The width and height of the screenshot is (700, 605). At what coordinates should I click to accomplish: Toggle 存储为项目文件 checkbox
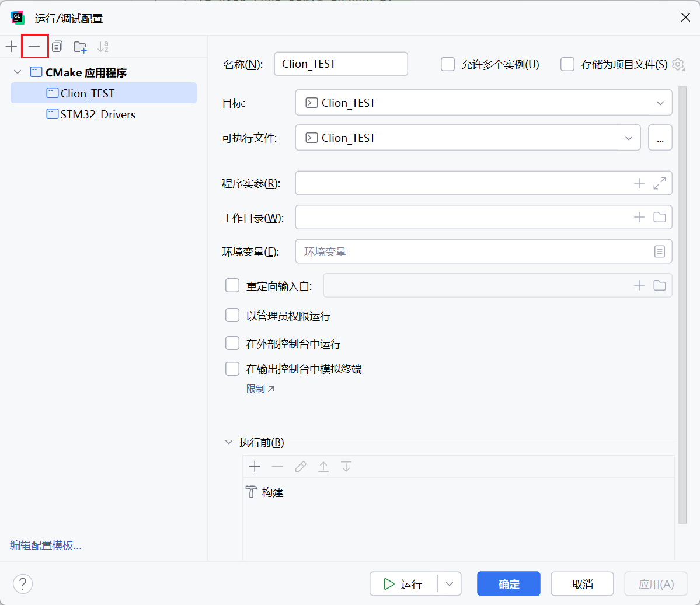(x=567, y=64)
